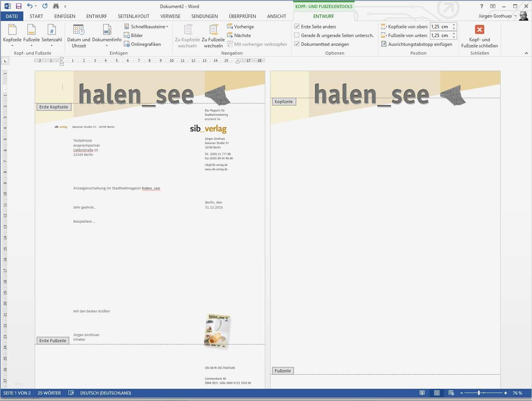Switch to Print Layout view

tap(437, 393)
